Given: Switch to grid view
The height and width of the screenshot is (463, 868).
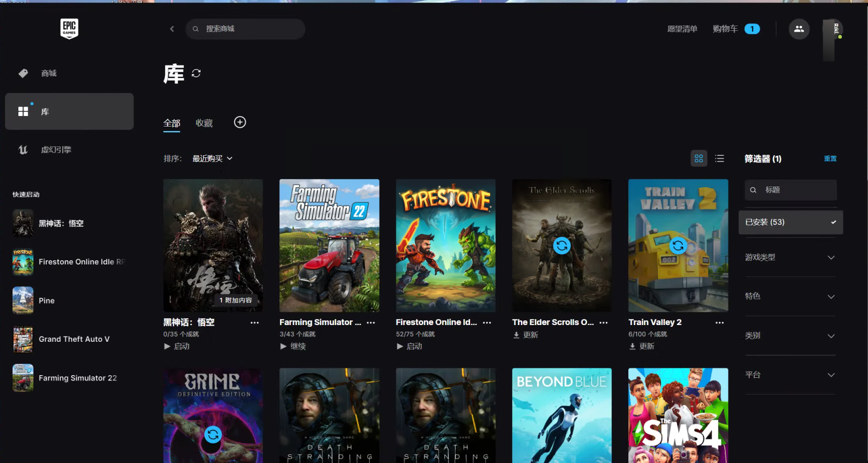Looking at the screenshot, I should (698, 158).
